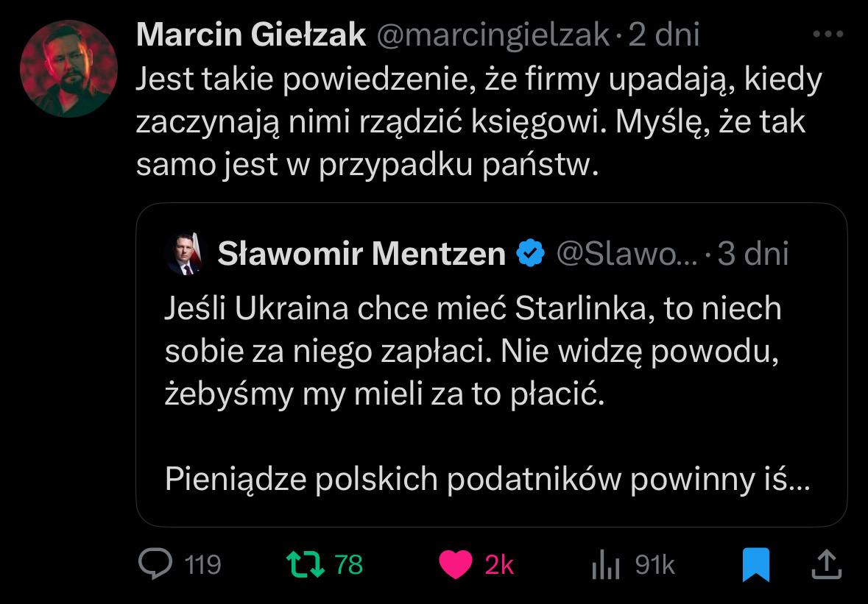Open the 91k views count

tap(654, 564)
